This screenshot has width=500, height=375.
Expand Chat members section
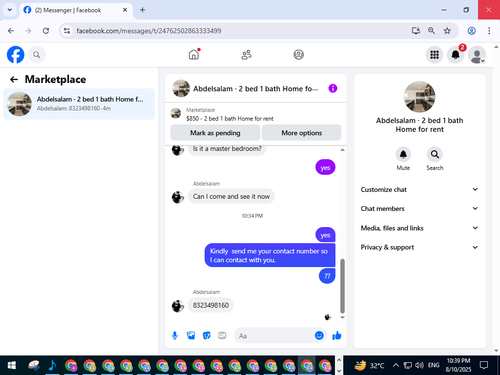419,209
